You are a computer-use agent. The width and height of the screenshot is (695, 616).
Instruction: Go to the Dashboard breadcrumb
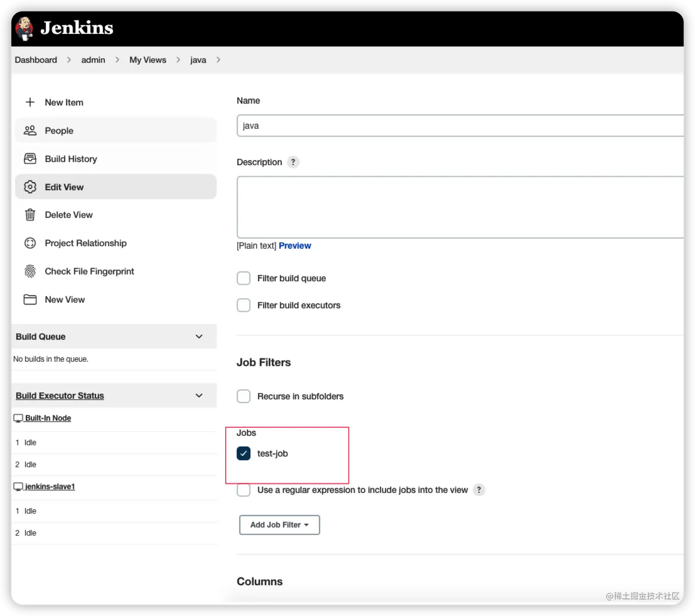pyautogui.click(x=36, y=60)
